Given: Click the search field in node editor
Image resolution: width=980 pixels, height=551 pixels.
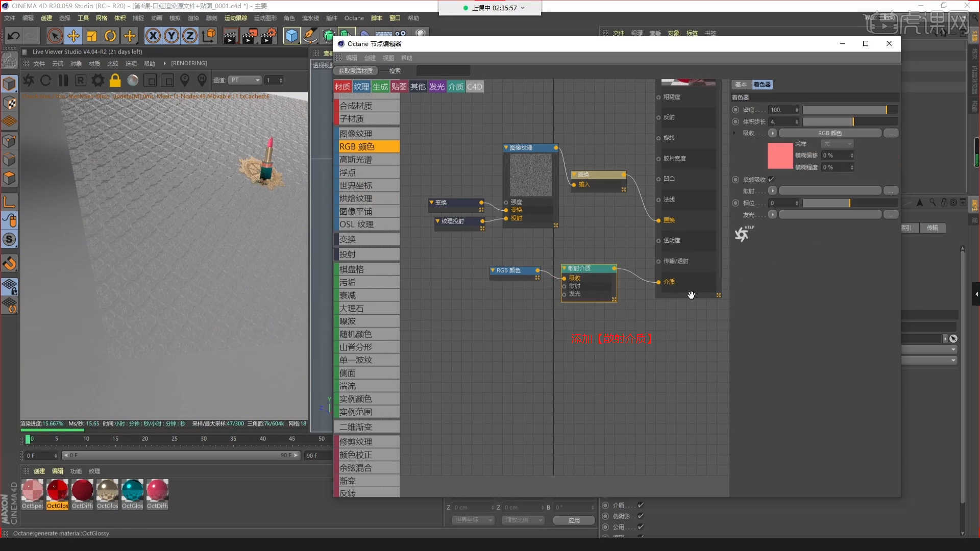Looking at the screenshot, I should pos(443,71).
